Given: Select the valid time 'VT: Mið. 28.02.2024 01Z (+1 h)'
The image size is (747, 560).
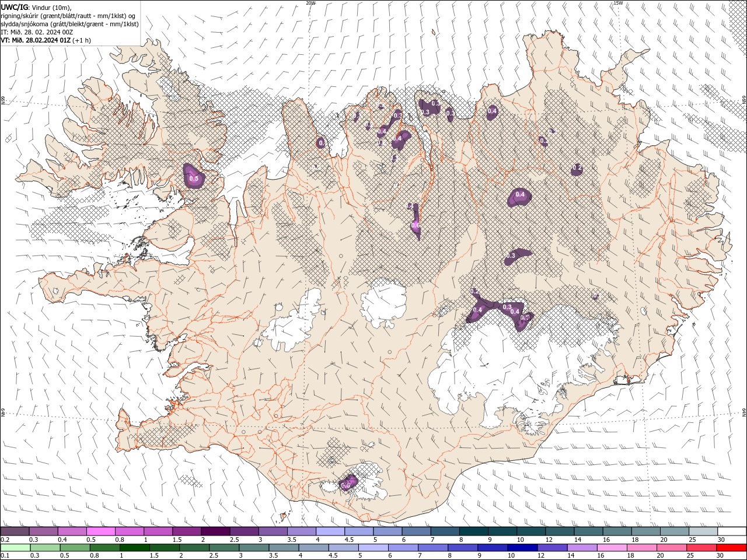Looking at the screenshot, I should [46, 40].
